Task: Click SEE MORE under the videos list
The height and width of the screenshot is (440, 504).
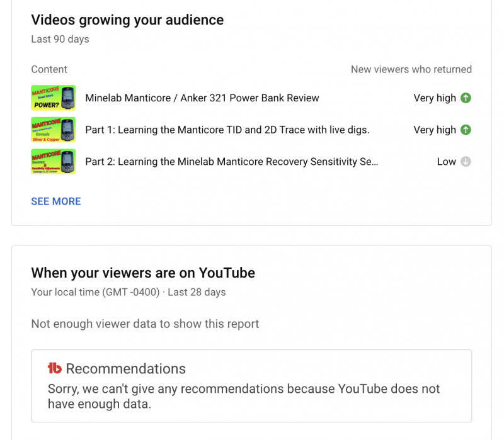Action: tap(56, 201)
